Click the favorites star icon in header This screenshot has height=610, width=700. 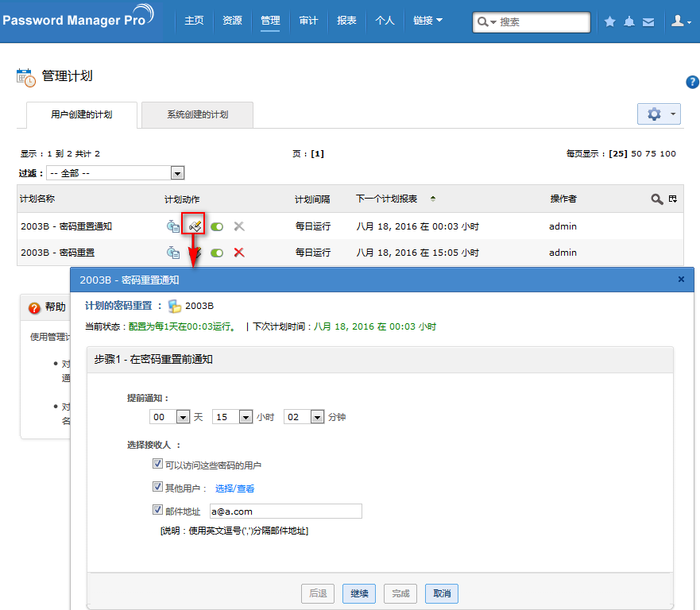tap(609, 21)
